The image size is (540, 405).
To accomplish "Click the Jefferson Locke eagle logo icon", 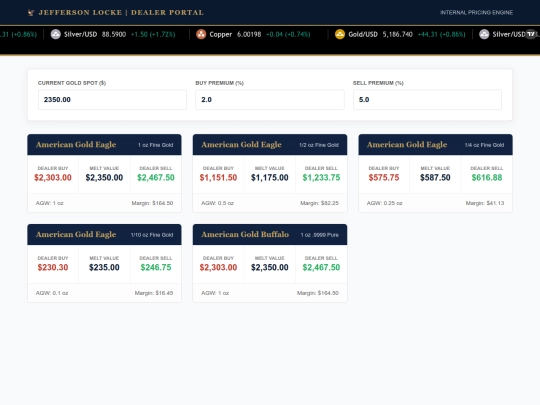I will 31,13.
